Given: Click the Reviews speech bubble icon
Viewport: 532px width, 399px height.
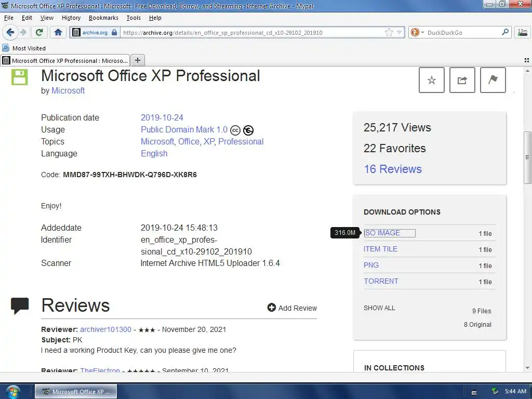Looking at the screenshot, I should (20, 305).
